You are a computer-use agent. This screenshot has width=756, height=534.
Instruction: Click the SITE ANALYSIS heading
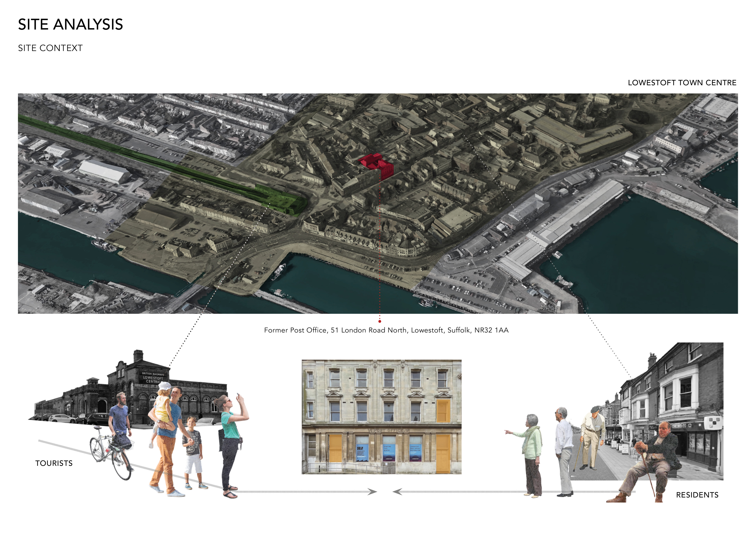[70, 25]
